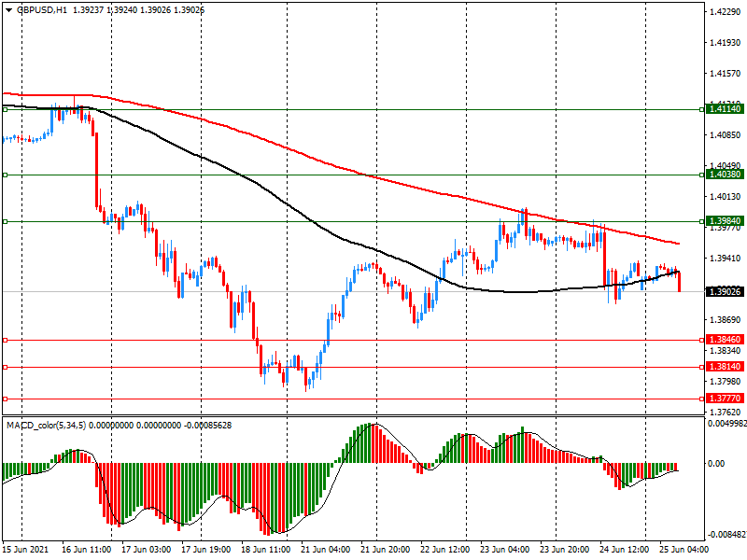Click left handle of the 1.37770 line
This screenshot has width=747, height=560.
[x=6, y=399]
